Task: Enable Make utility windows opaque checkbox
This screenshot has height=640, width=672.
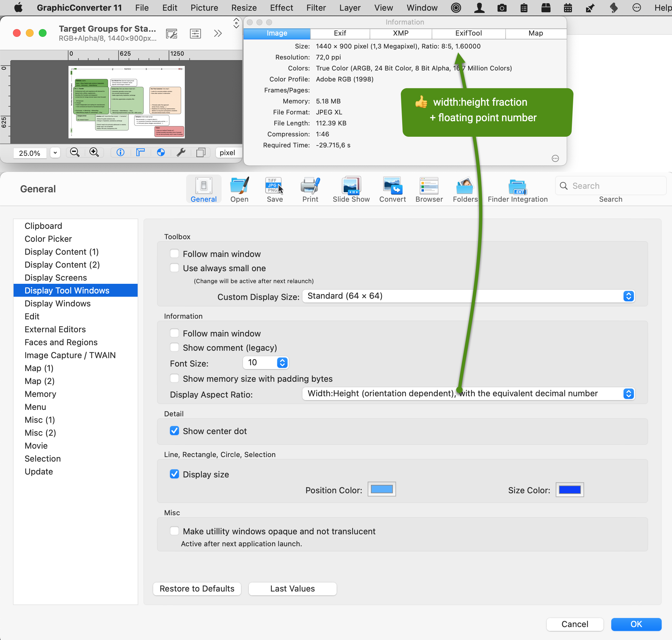Action: [x=174, y=531]
